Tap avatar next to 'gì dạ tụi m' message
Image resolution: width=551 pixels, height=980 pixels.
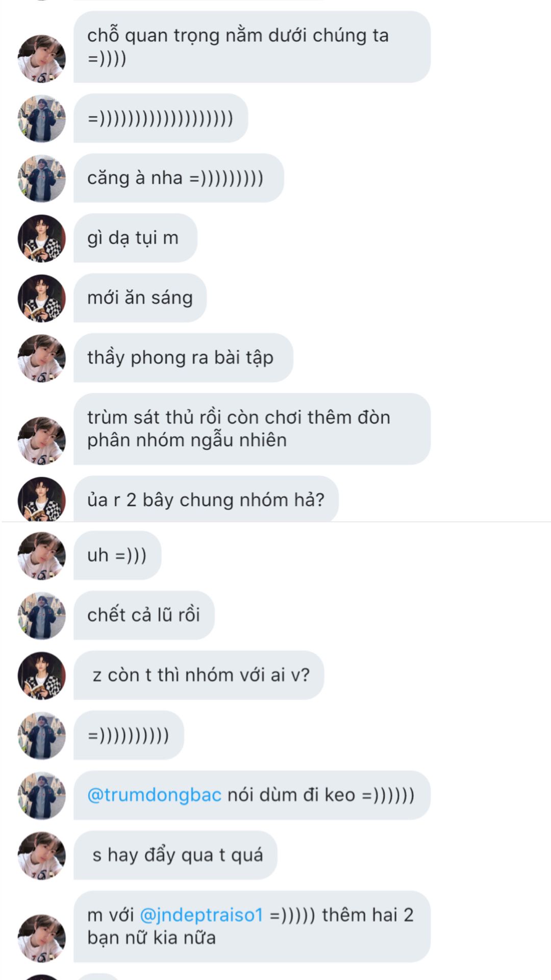click(42, 238)
